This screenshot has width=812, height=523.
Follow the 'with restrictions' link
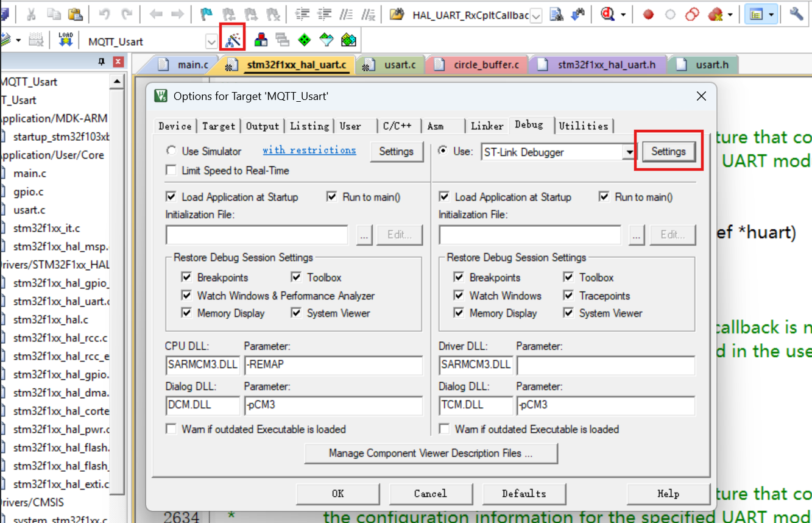309,150
